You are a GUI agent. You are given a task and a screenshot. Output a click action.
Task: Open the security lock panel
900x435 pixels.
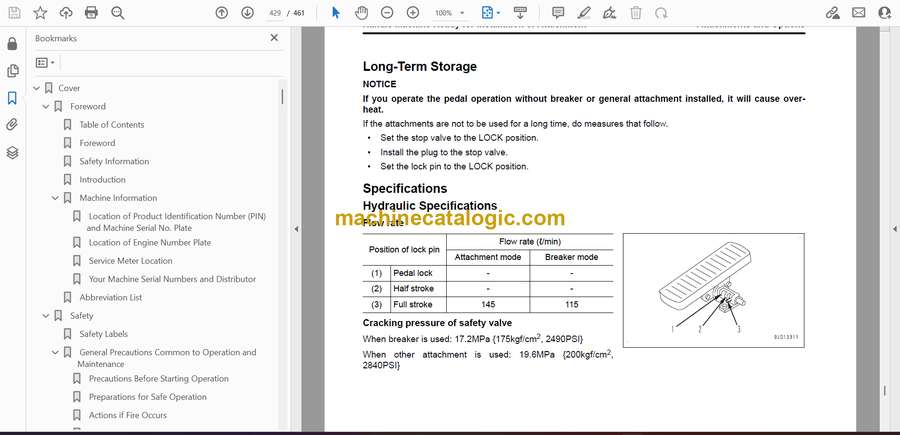(x=13, y=44)
